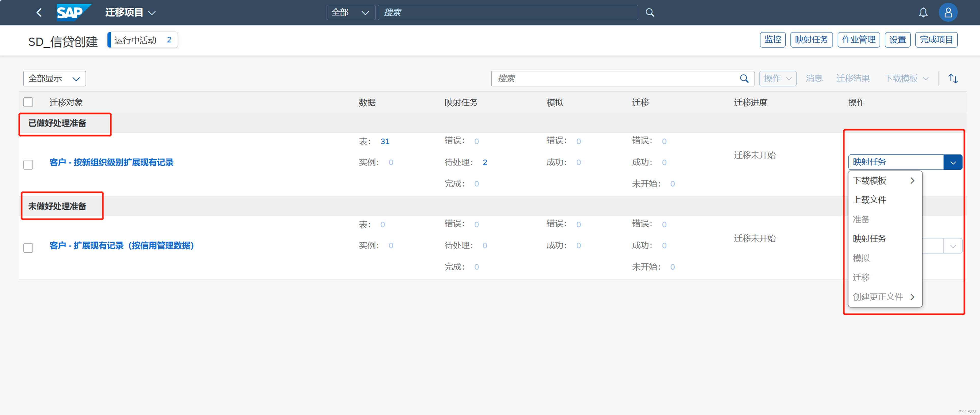Tick checkbox for 客户 - 按新组织级别扩展现有记录

(28, 165)
